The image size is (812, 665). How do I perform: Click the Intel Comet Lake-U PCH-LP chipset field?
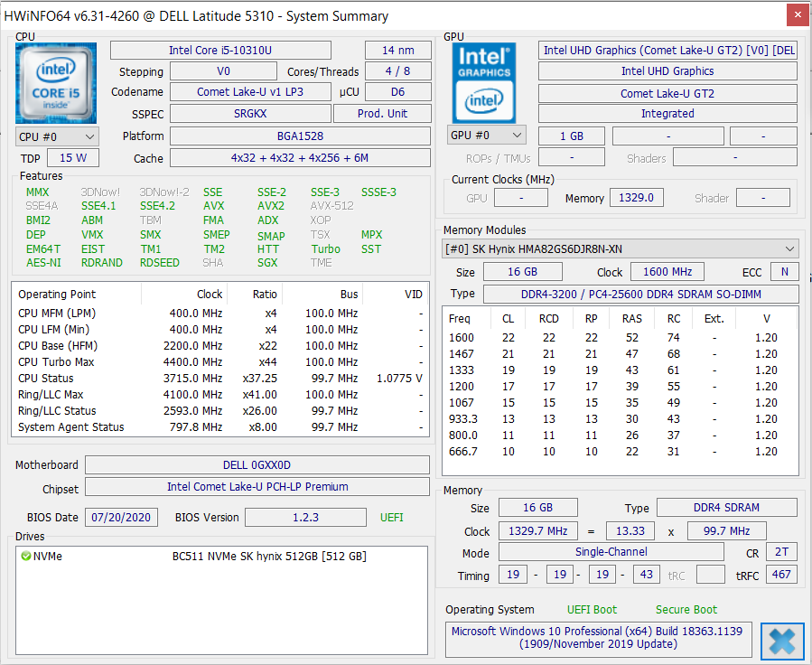[x=257, y=487]
